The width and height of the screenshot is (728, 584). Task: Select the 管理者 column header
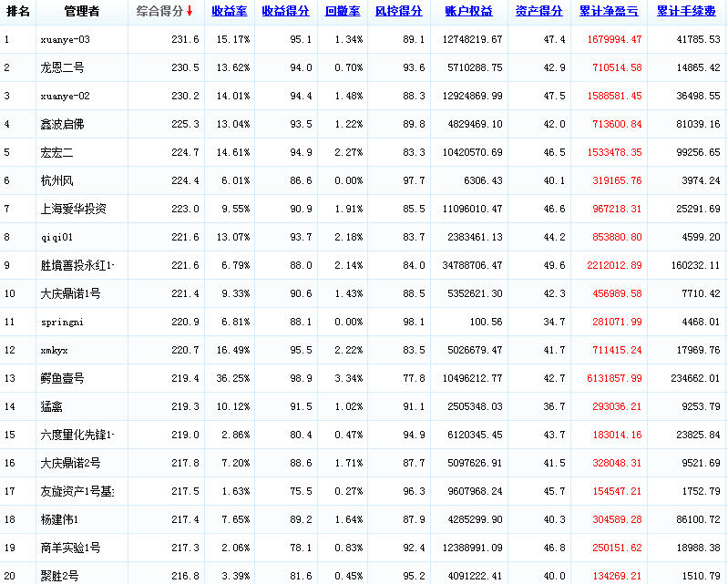pos(82,12)
